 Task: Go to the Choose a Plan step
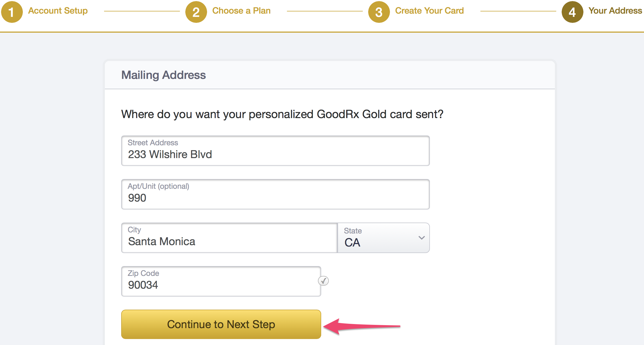(241, 11)
